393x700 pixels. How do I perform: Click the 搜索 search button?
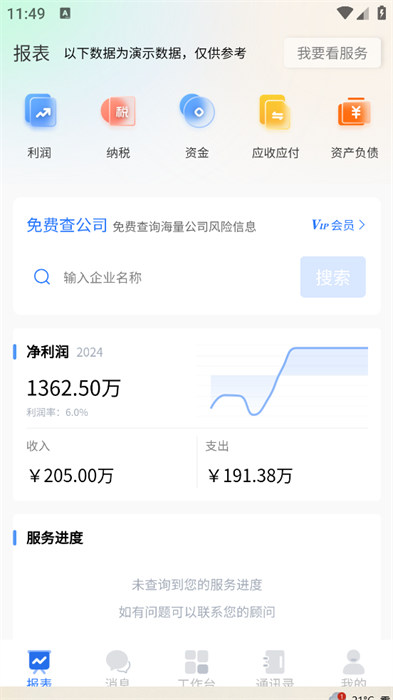333,277
